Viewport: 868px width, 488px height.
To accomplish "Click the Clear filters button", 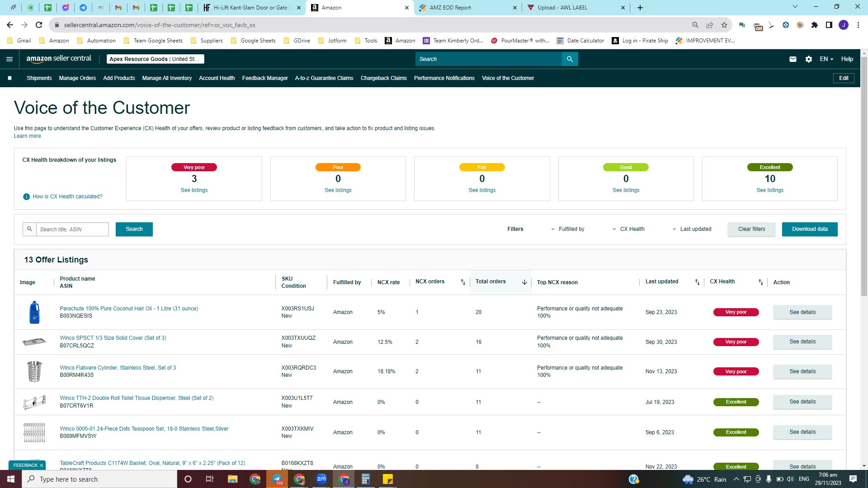I will point(751,229).
